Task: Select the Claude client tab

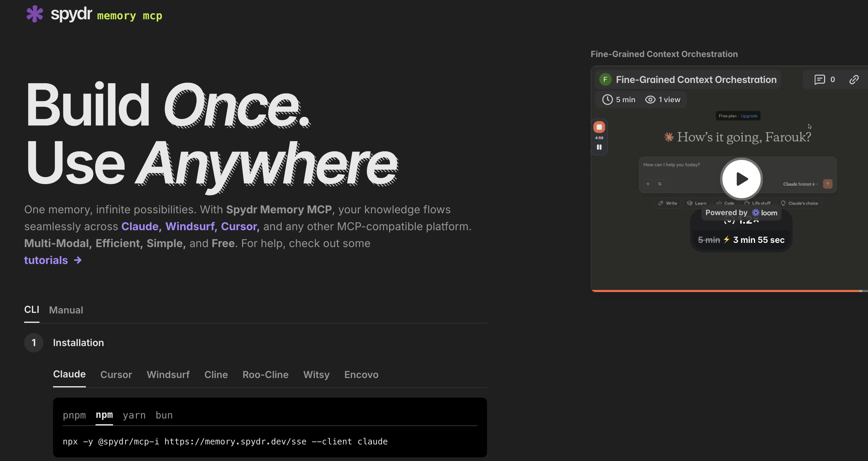Action: (69, 374)
